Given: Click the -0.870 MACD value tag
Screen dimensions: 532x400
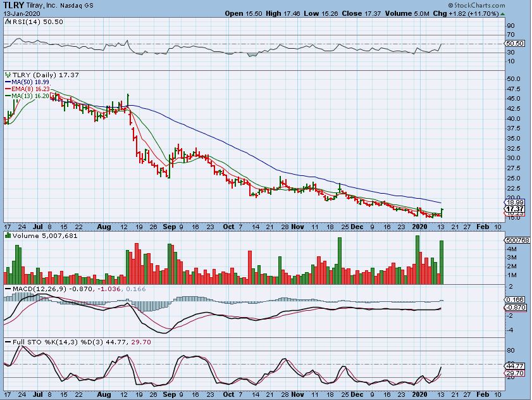Looking at the screenshot, I should (x=515, y=308).
